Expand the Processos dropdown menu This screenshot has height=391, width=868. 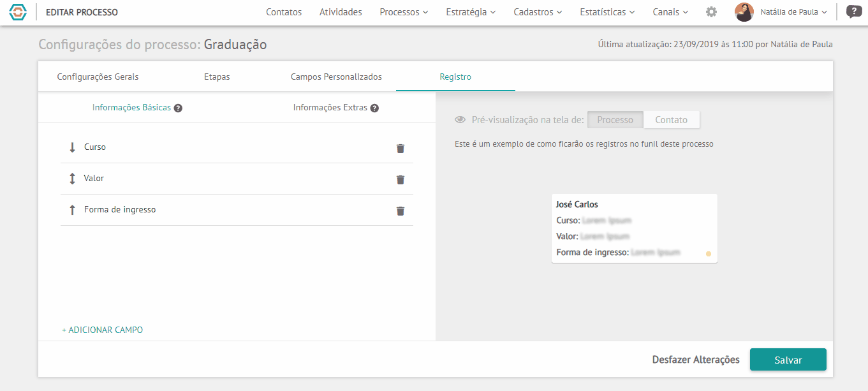pyautogui.click(x=404, y=12)
